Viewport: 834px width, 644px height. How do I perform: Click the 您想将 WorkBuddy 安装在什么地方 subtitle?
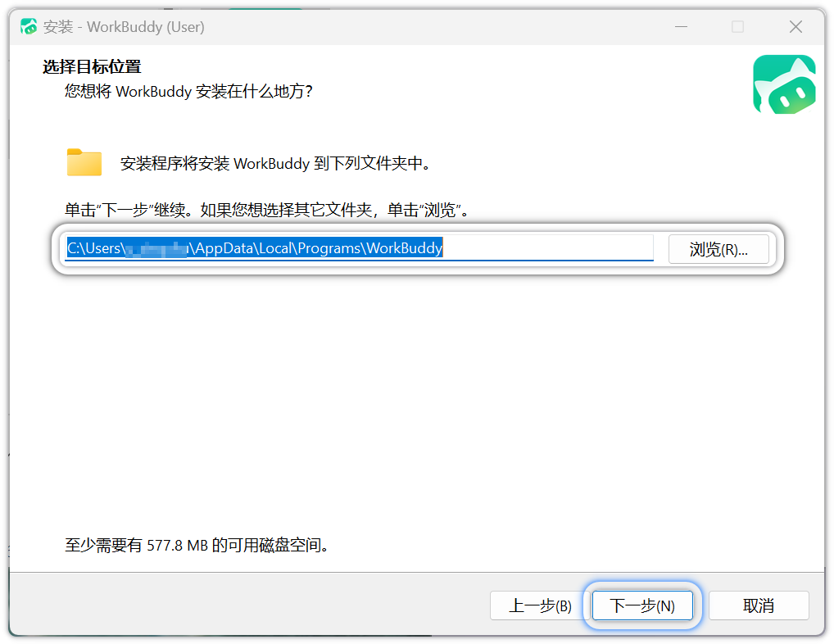tap(188, 91)
